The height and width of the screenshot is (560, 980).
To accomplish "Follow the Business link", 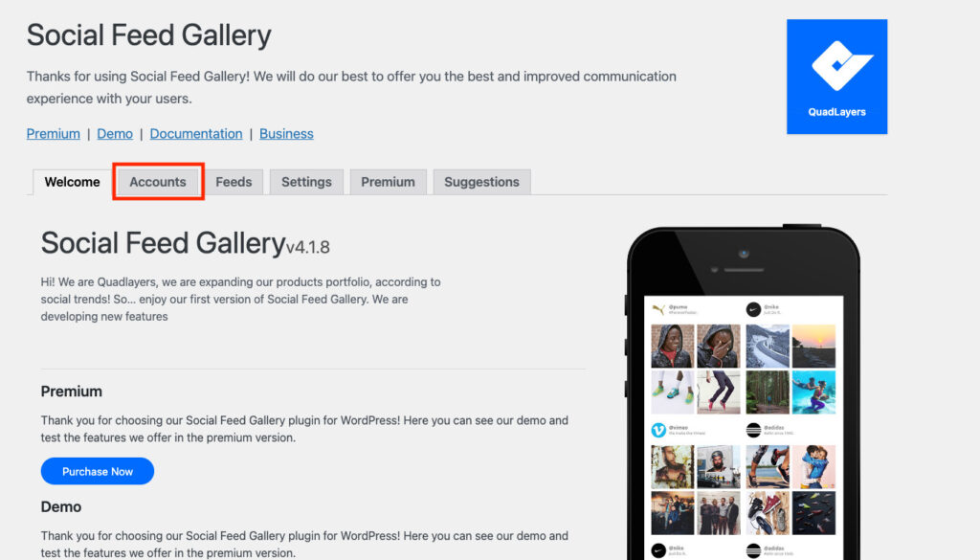I will click(x=286, y=134).
